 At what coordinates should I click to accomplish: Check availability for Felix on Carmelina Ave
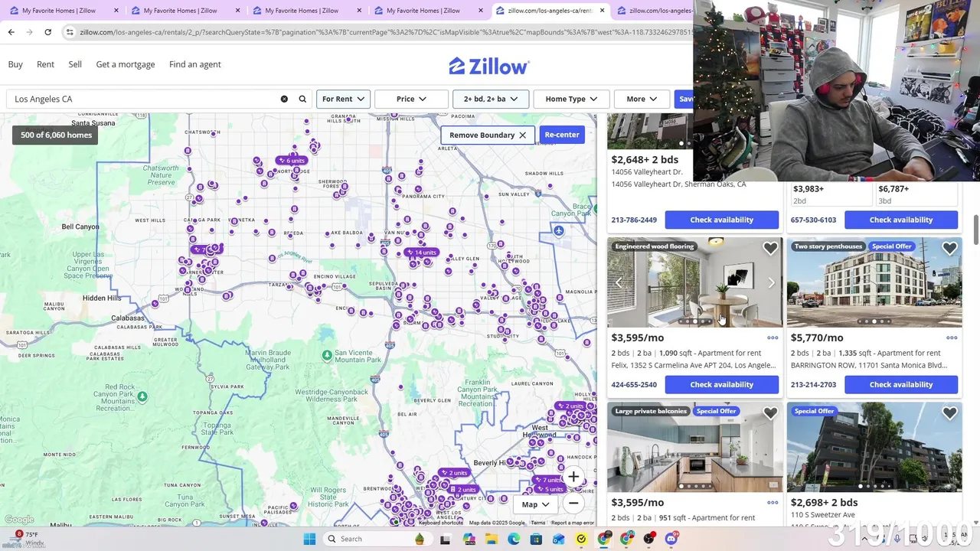point(722,385)
